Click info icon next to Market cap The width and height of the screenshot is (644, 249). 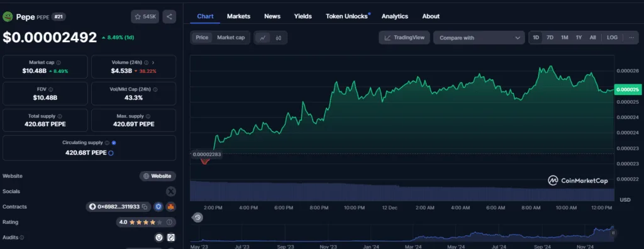[x=58, y=62]
